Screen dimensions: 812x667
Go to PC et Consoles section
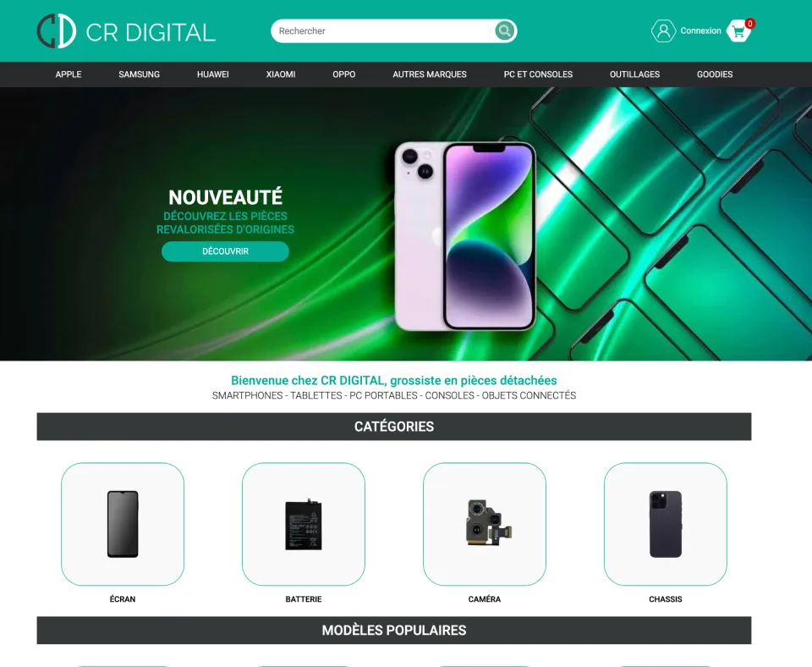(x=538, y=74)
